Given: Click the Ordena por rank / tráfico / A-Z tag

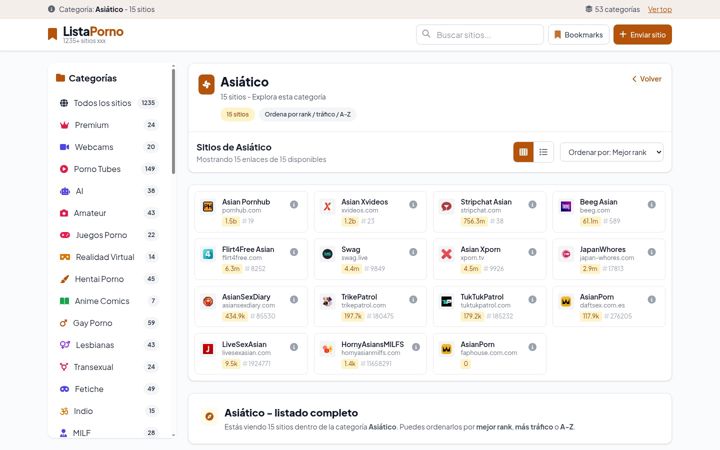Looking at the screenshot, I should [307, 114].
